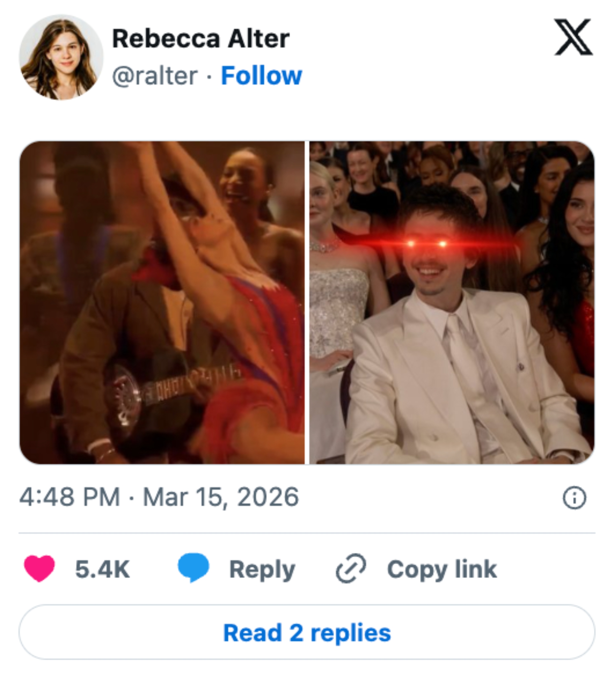
Task: Click the blue reply bubble icon
Action: (193, 568)
